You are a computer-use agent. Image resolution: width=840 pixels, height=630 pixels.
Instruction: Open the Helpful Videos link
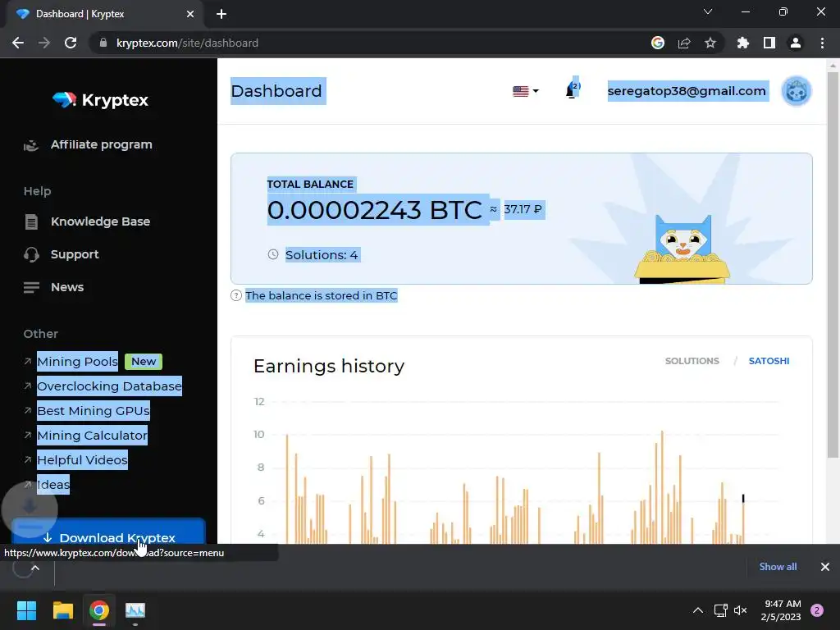[x=82, y=459]
